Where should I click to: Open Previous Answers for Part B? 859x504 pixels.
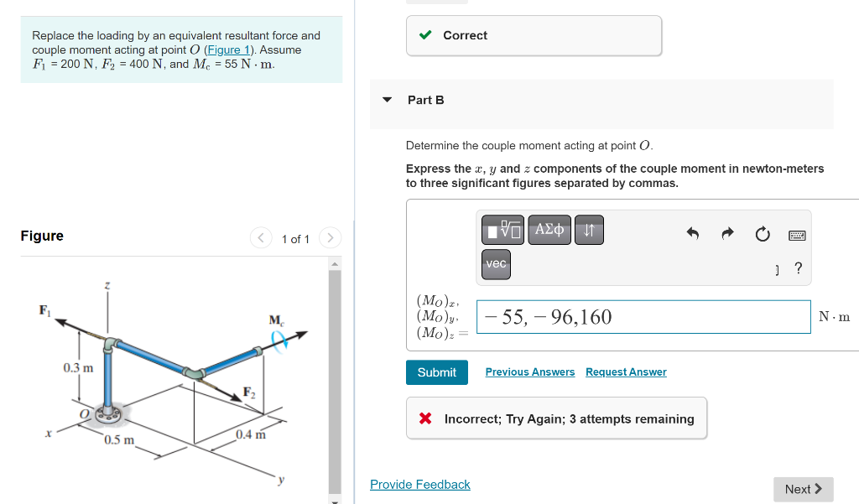pyautogui.click(x=529, y=372)
